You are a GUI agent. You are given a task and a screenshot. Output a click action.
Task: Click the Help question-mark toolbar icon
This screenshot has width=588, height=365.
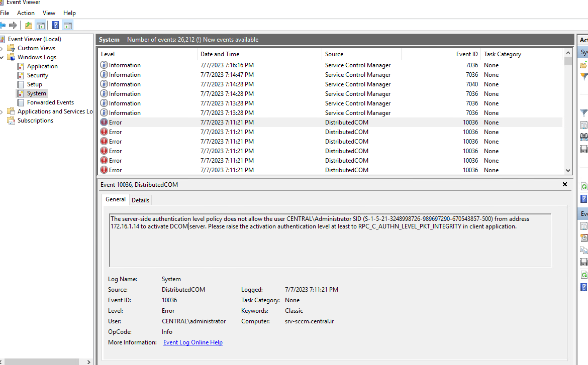pyautogui.click(x=55, y=25)
